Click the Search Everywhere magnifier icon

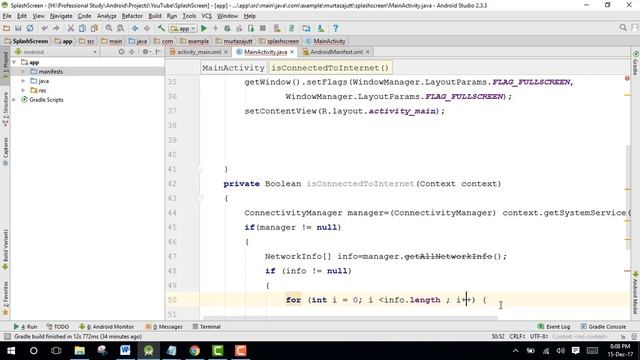(x=623, y=27)
